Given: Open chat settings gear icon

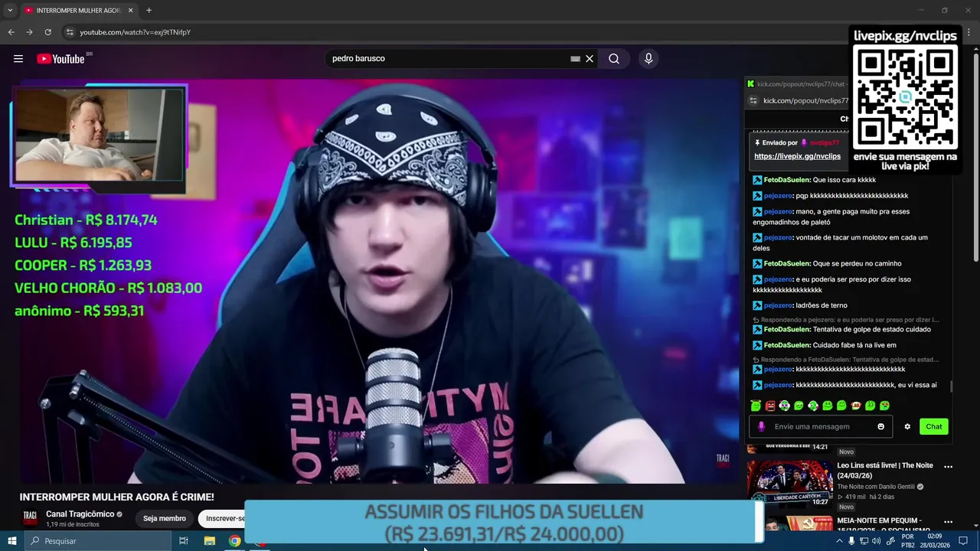Looking at the screenshot, I should (907, 426).
